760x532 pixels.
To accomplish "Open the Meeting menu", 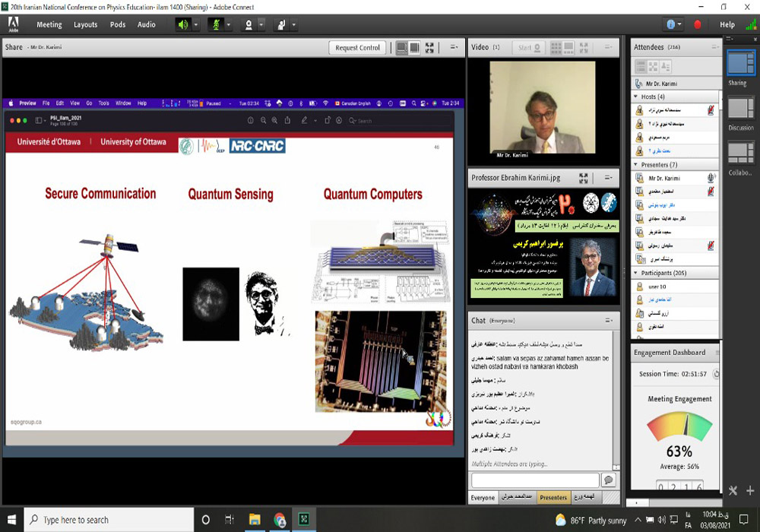I will coord(49,24).
